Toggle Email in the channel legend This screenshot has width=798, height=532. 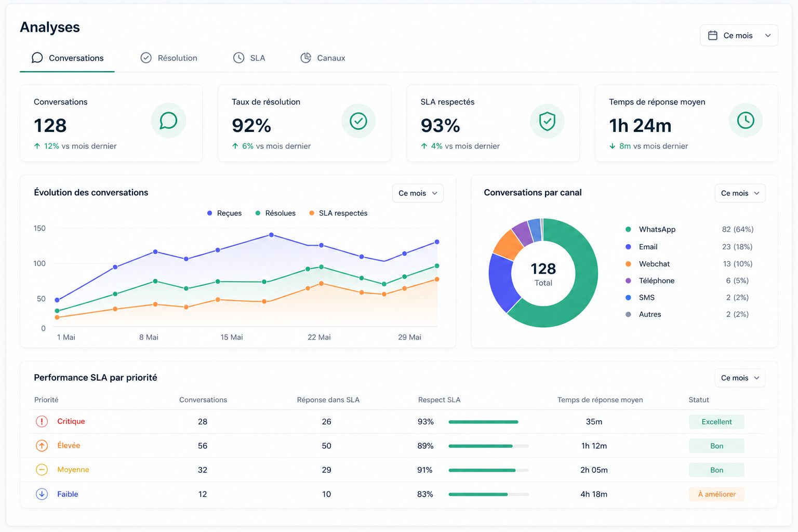[x=642, y=247]
